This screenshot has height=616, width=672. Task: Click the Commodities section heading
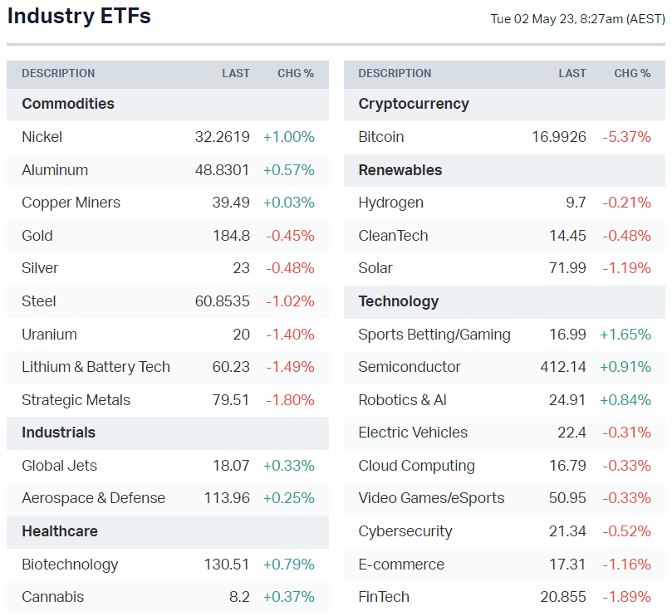(x=68, y=104)
